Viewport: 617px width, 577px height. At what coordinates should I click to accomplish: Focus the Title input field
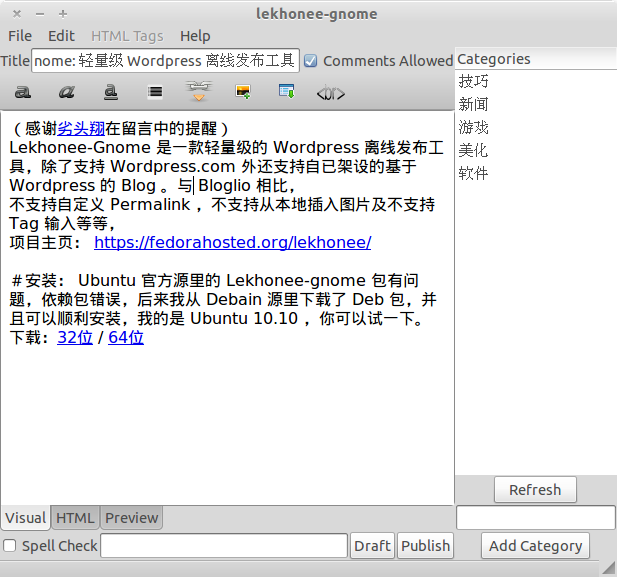pos(165,61)
